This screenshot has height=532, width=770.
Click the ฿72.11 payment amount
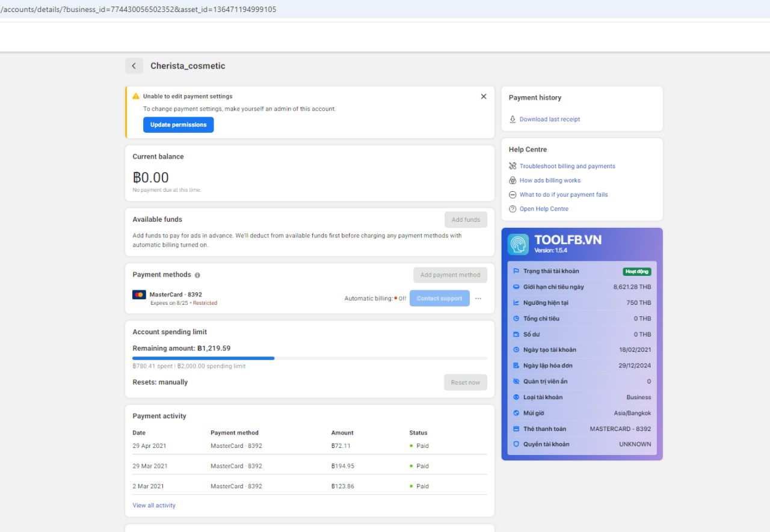(x=340, y=446)
